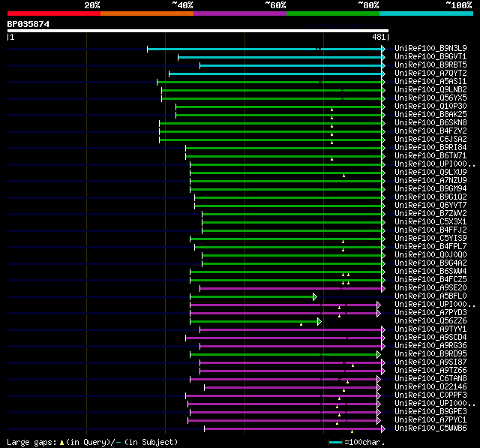Click the purple alignment bar of A9TYV1
The height and width of the screenshot is (448, 480).
pyautogui.click(x=291, y=329)
